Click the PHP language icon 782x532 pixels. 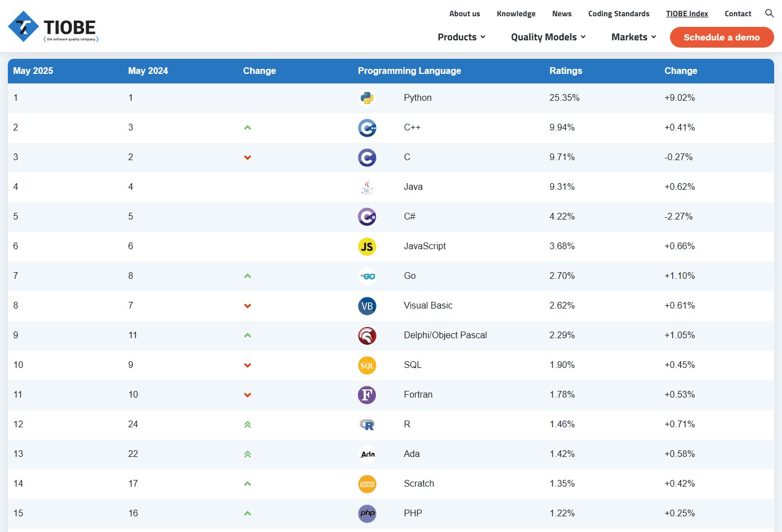[367, 514]
